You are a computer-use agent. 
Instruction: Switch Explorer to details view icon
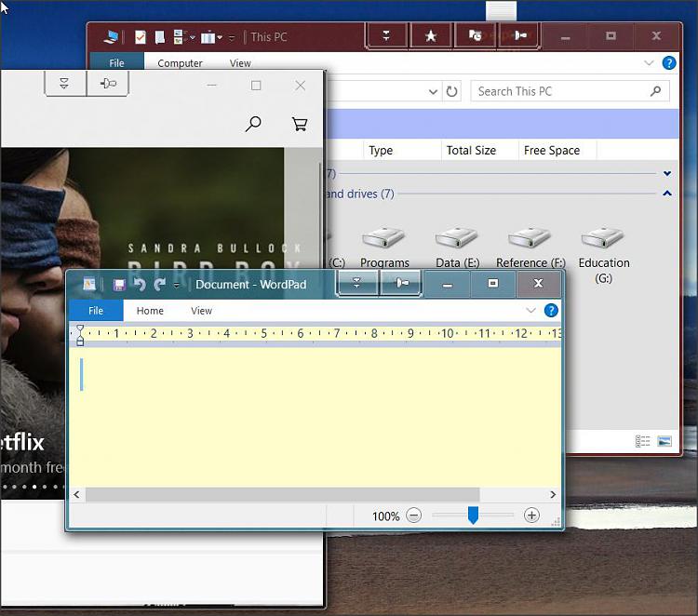(642, 441)
